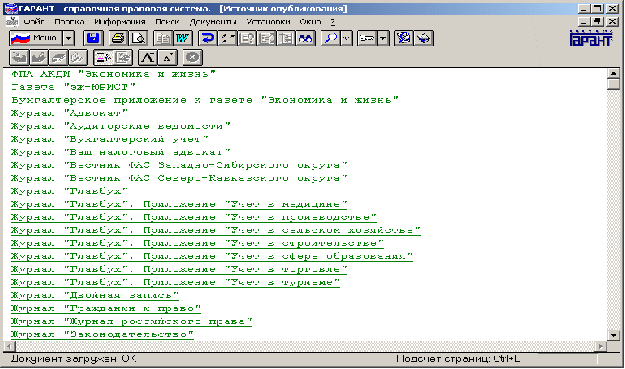
Task: Click the large lambda font increase icon
Action: (148, 58)
